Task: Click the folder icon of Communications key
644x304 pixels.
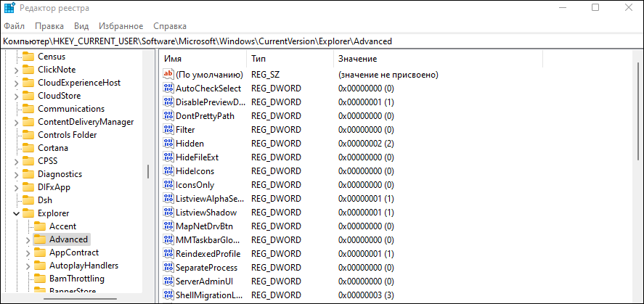Action: click(x=28, y=109)
